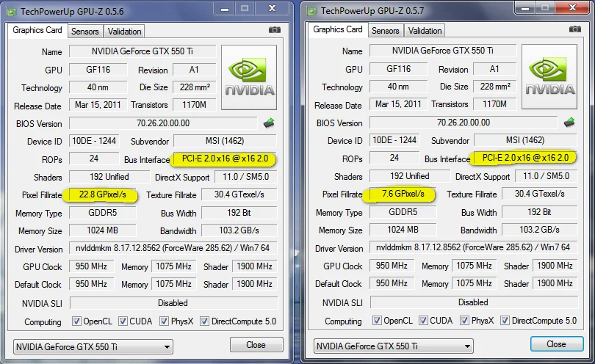Toggle PhysX checkbox in GPU-Z 0.5.7
Viewport: 595px width, 364px height.
coord(464,321)
